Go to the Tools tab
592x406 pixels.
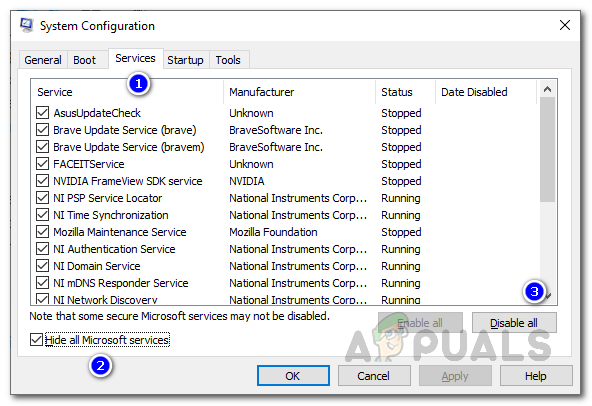tap(228, 60)
